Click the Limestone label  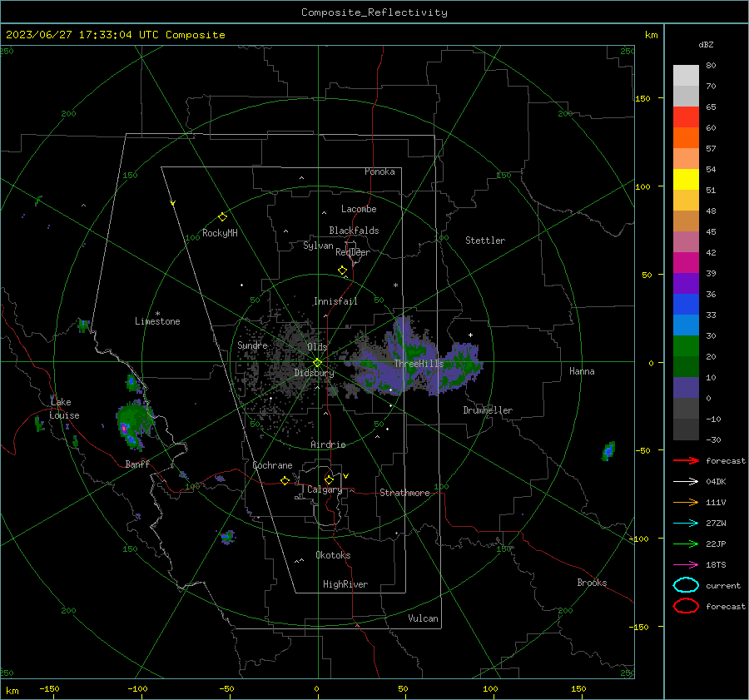157,321
